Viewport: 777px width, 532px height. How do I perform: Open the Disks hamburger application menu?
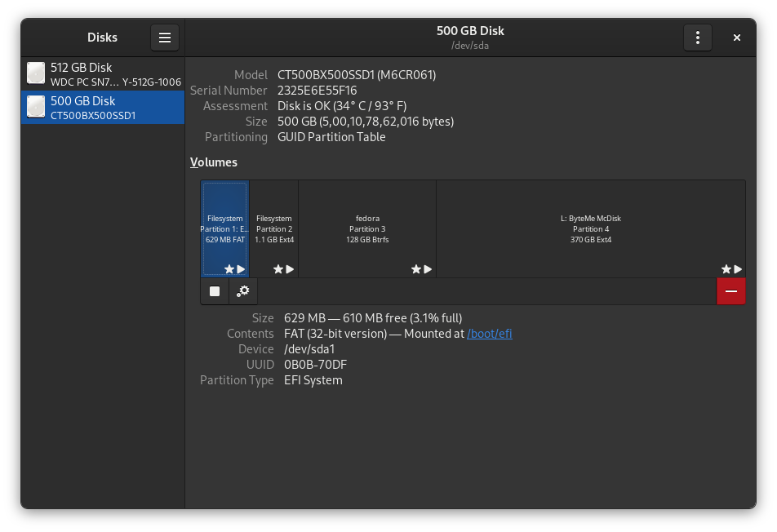[165, 38]
